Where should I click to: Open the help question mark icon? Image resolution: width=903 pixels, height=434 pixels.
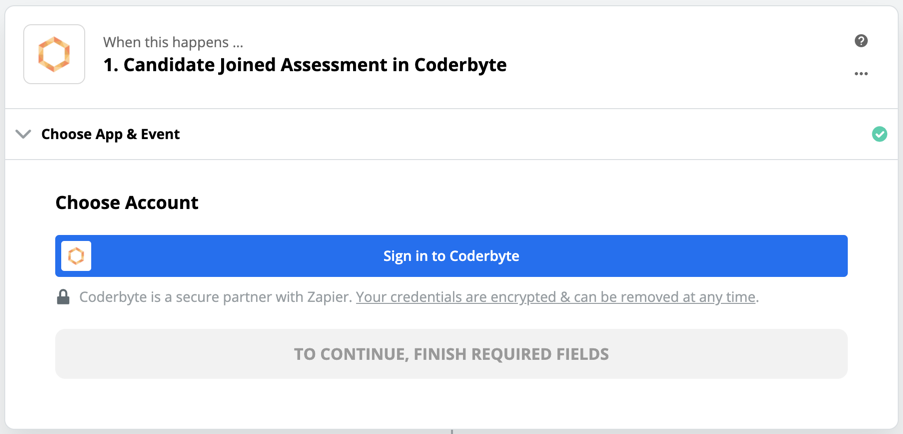tap(861, 41)
